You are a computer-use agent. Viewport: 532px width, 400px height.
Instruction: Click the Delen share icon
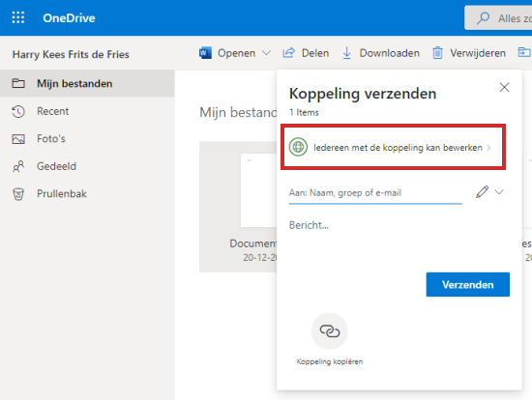pos(289,53)
